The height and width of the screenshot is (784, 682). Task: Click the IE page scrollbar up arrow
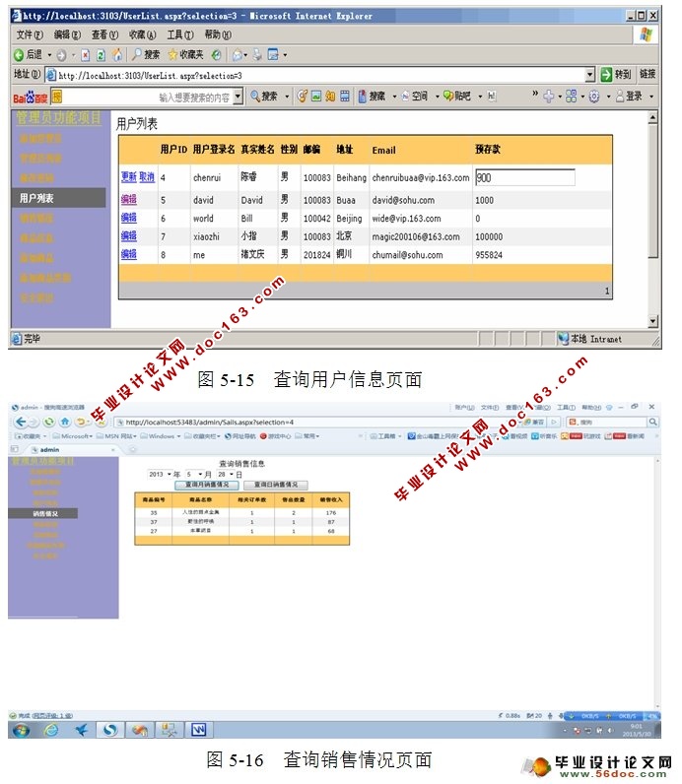[652, 118]
